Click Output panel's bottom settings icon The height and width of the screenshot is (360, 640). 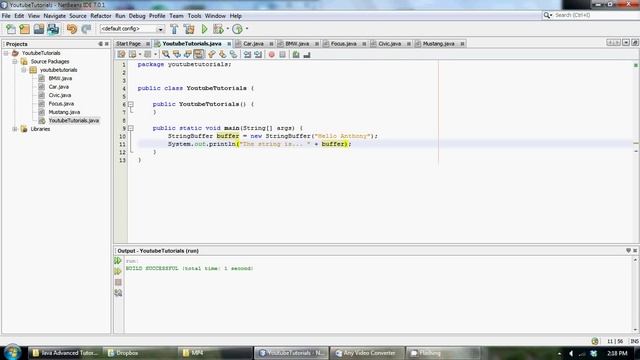click(x=118, y=293)
